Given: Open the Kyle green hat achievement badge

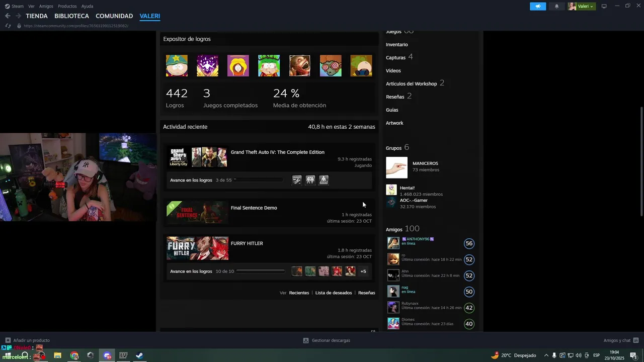Looking at the screenshot, I should 269,66.
